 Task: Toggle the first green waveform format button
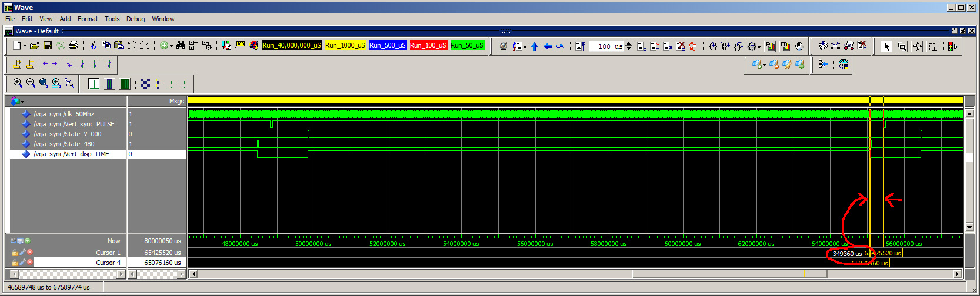pyautogui.click(x=94, y=83)
